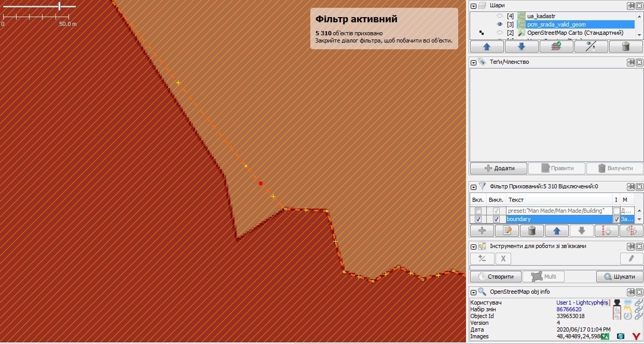
Task: Delete the selected filter with trash icon
Action: [531, 231]
